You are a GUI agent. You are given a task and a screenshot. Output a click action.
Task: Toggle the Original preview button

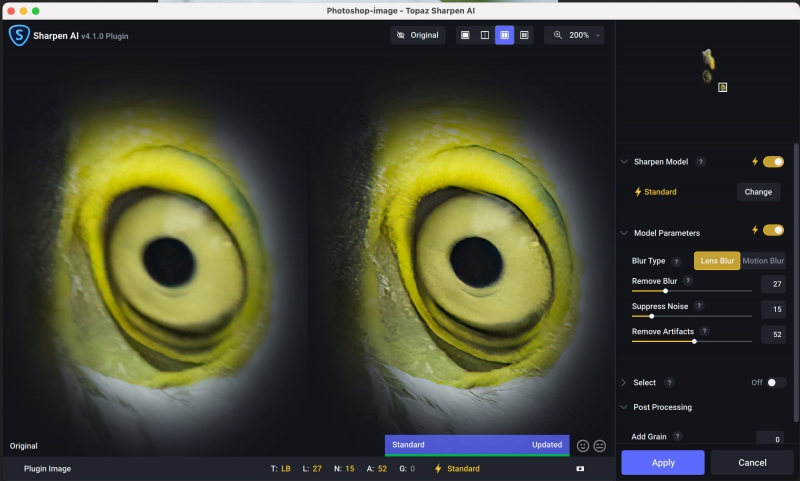point(417,35)
